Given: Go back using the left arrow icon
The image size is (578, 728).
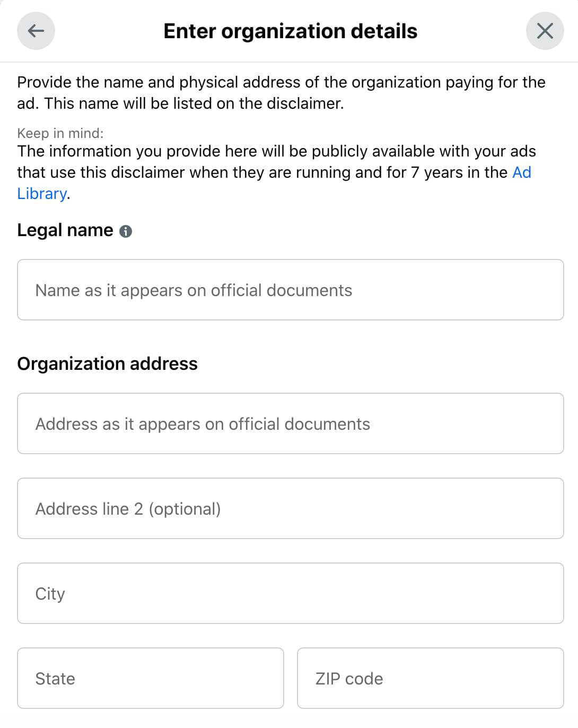Looking at the screenshot, I should click(x=36, y=31).
